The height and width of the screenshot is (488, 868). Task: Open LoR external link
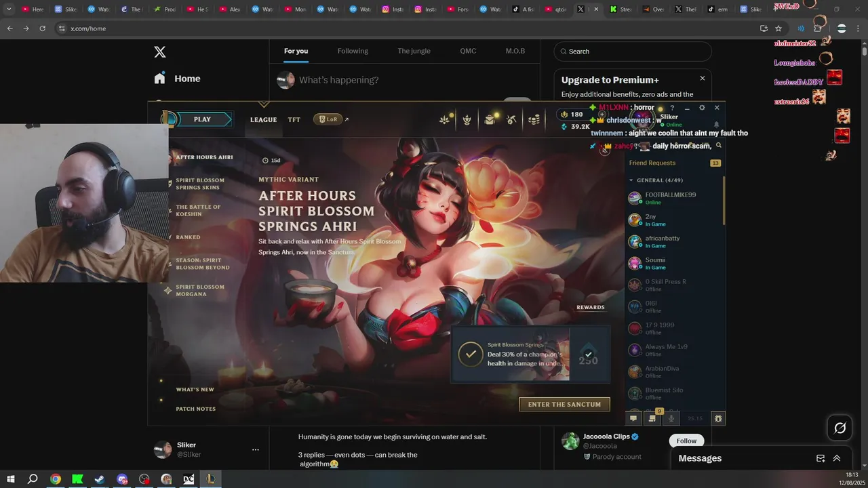coord(331,119)
